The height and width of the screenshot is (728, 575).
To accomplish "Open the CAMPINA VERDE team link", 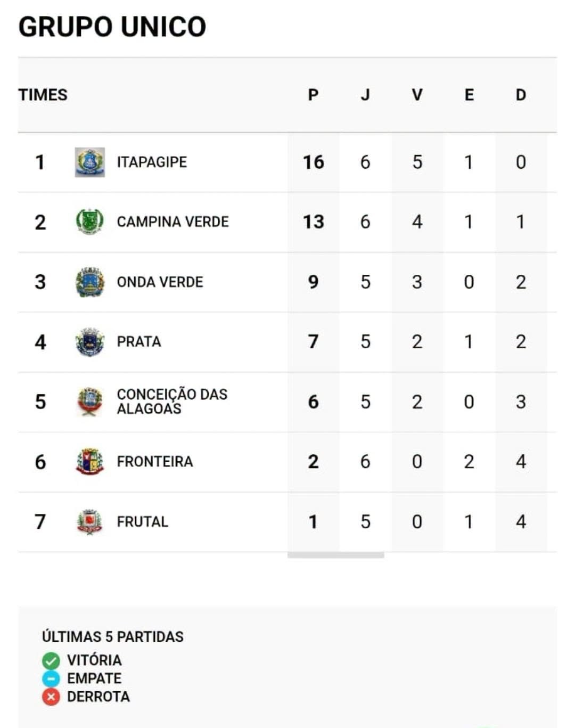I will [172, 222].
